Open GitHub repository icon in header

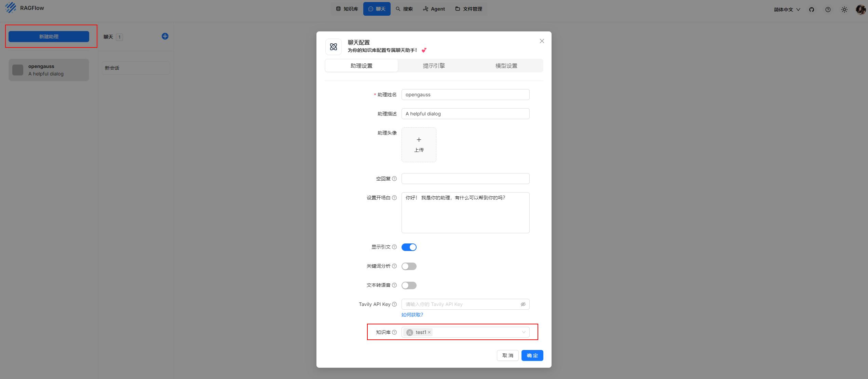point(812,10)
